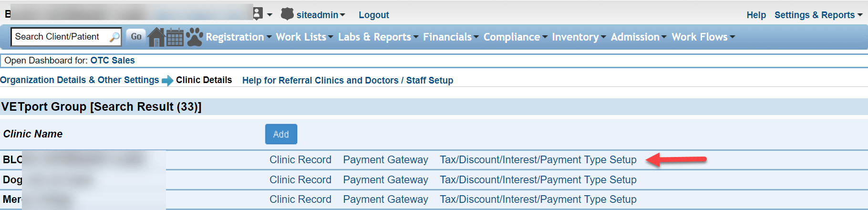
Task: Open the Settings & Reports dropdown
Action: pyautogui.click(x=818, y=15)
